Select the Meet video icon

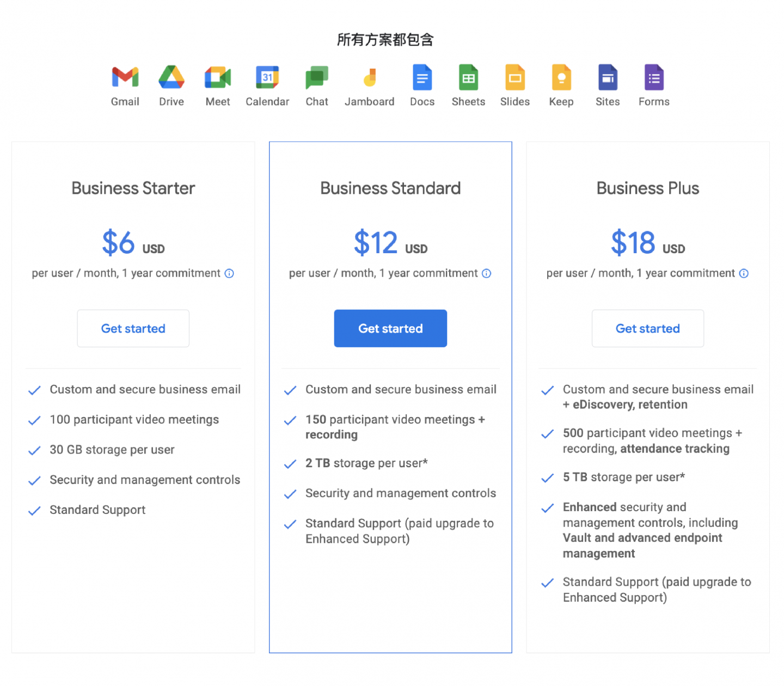coord(218,77)
